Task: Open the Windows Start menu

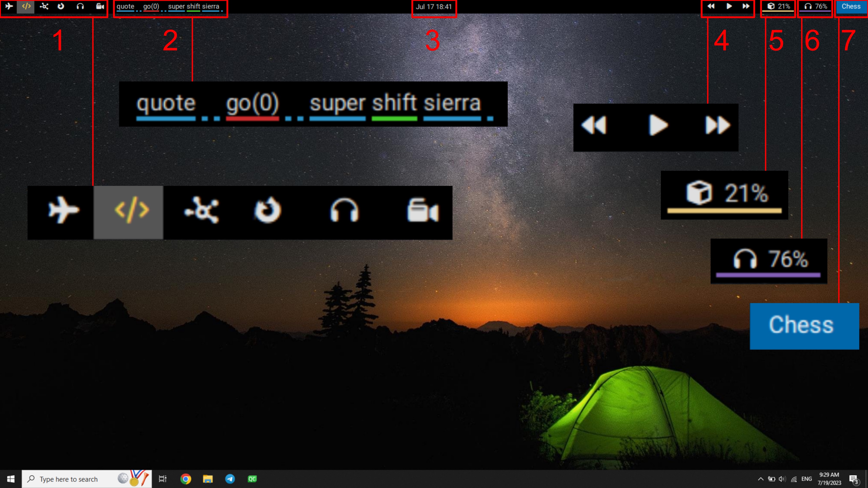Action: point(10,479)
